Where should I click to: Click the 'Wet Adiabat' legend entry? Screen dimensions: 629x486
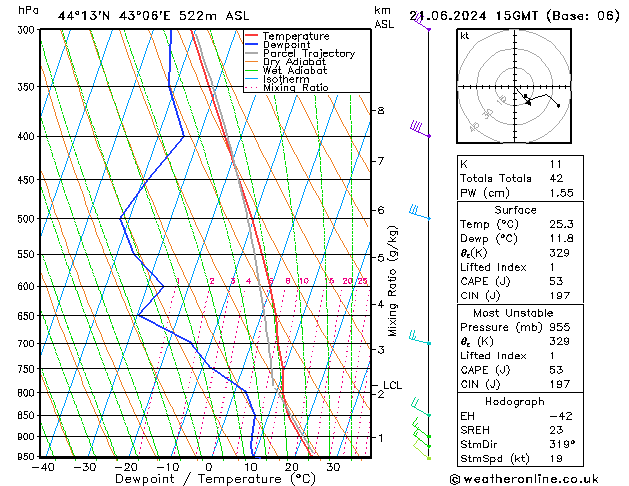pyautogui.click(x=295, y=70)
